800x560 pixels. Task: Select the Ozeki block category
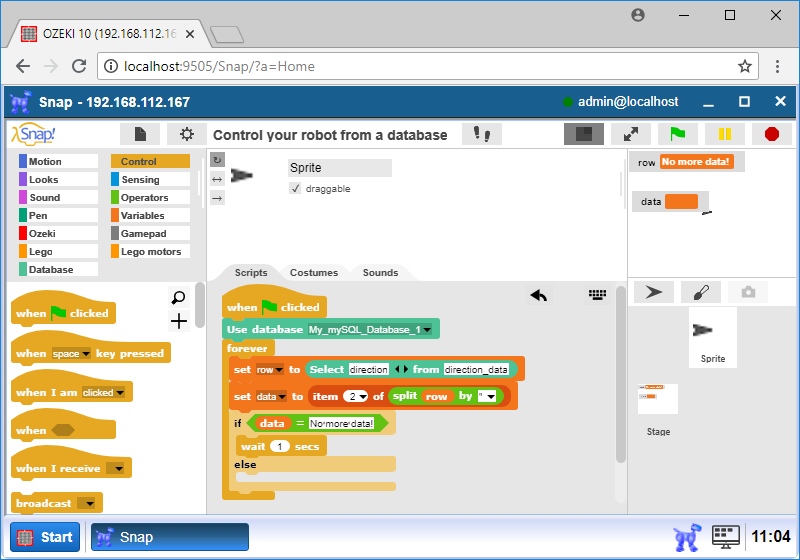pyautogui.click(x=58, y=233)
